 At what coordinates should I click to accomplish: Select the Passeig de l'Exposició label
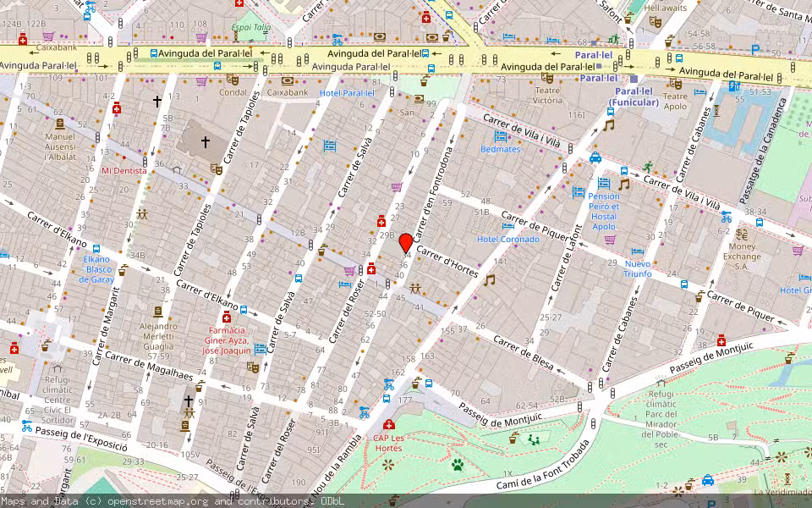(x=81, y=439)
